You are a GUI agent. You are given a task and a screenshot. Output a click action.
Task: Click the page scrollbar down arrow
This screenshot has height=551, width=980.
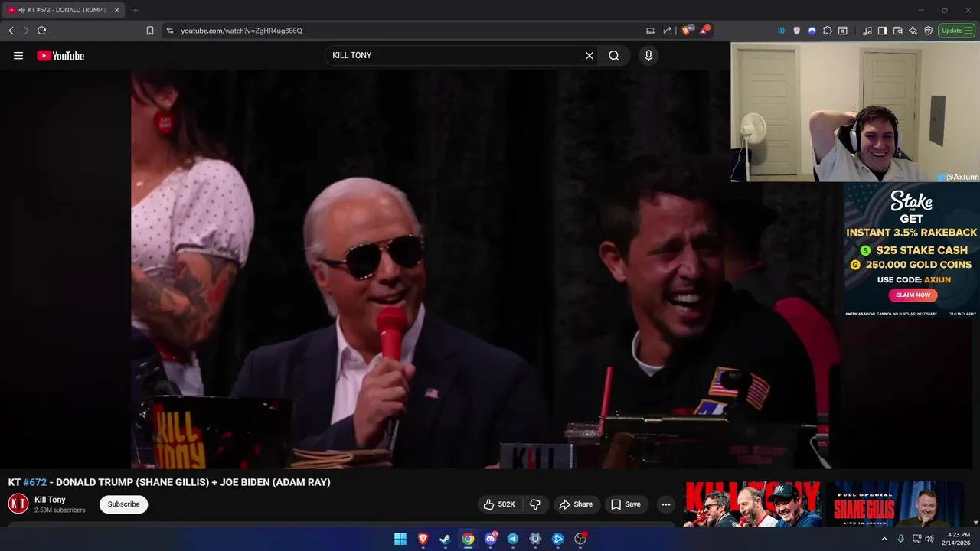pyautogui.click(x=976, y=522)
